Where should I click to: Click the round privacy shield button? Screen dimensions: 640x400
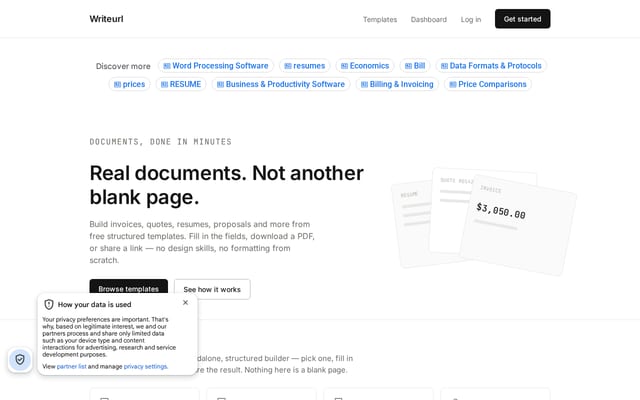coord(20,360)
